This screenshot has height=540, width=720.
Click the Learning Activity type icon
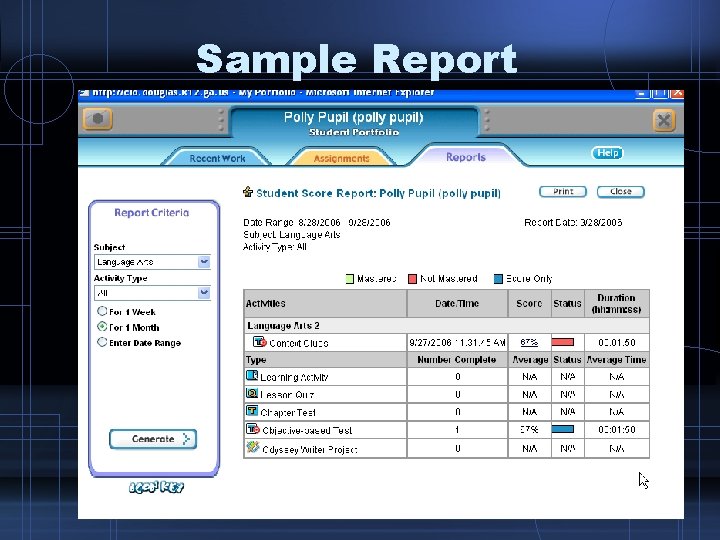(252, 376)
